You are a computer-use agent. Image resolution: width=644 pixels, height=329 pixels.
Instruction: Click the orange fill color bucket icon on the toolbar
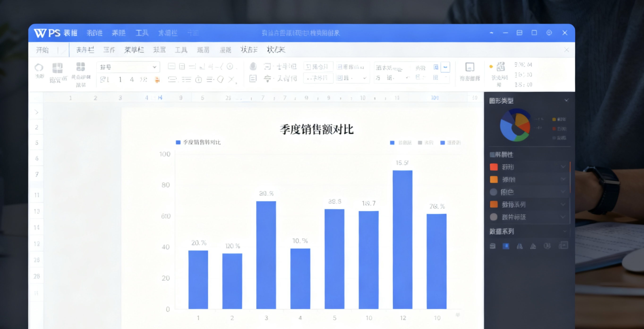[x=157, y=80]
